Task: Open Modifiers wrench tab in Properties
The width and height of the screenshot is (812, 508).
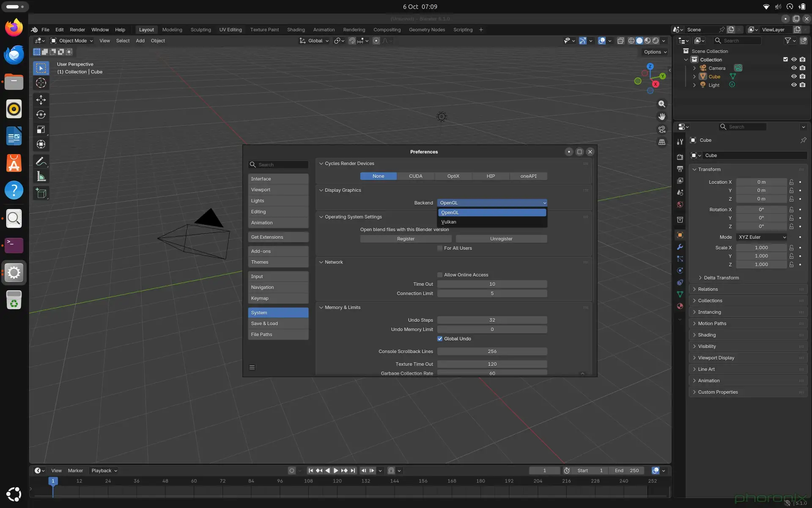Action: click(x=680, y=247)
